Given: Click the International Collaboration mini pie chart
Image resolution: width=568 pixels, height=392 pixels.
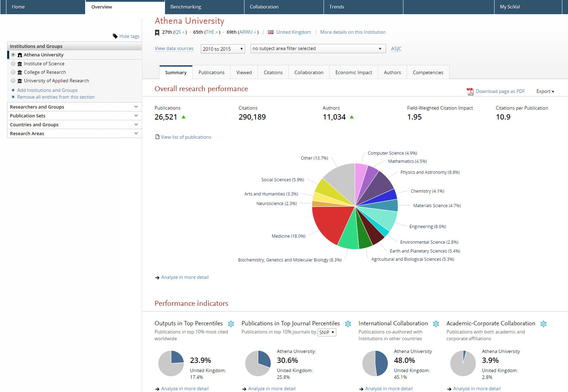Looking at the screenshot, I should (375, 364).
